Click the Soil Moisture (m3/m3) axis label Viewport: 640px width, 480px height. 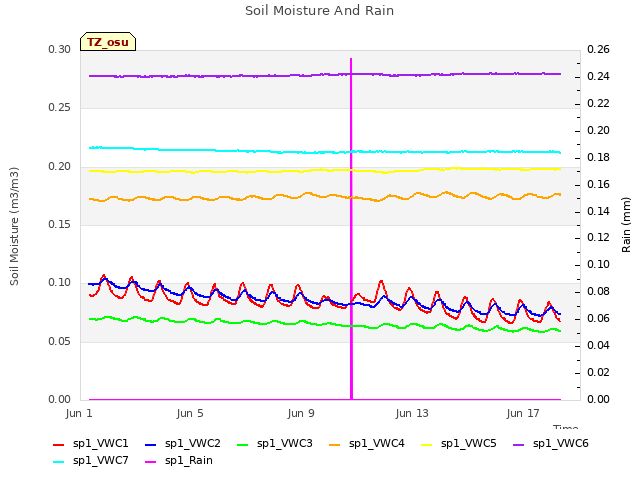coord(14,226)
